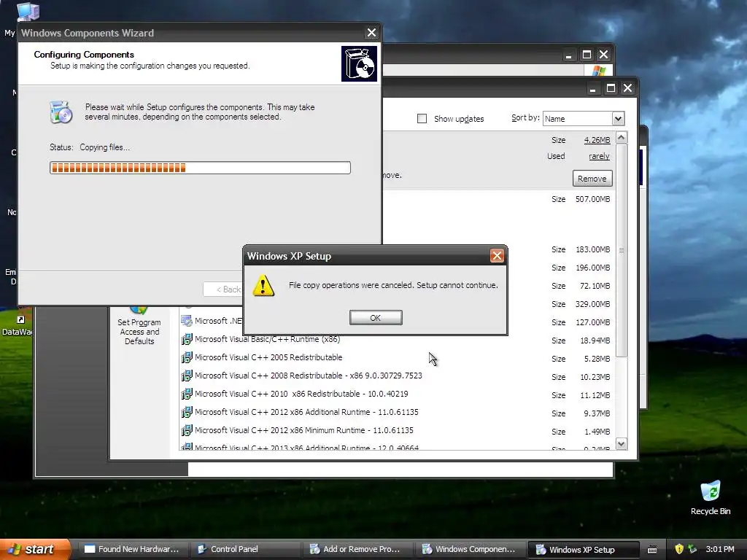This screenshot has width=747, height=560.
Task: Click the Microsoft .NET entry icon
Action: pos(187,321)
